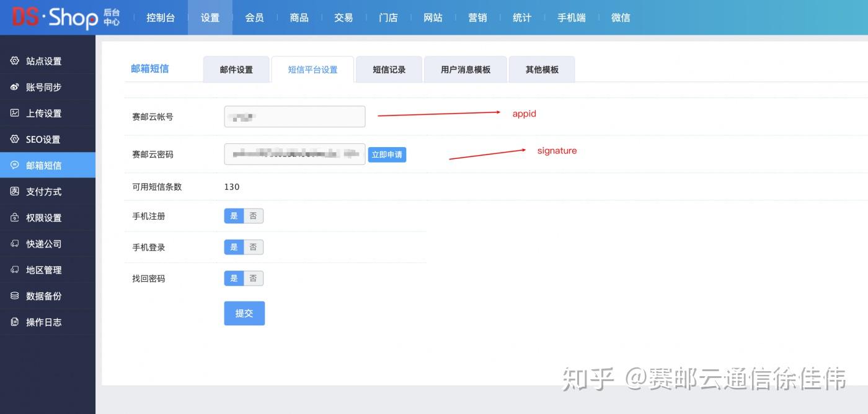
Task: Open 控制台 in top navigation
Action: (161, 17)
